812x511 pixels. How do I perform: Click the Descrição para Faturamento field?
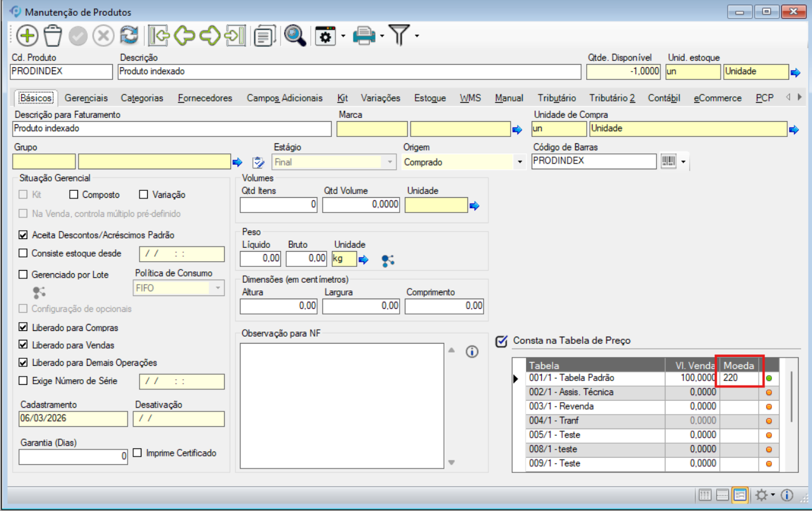click(x=171, y=129)
